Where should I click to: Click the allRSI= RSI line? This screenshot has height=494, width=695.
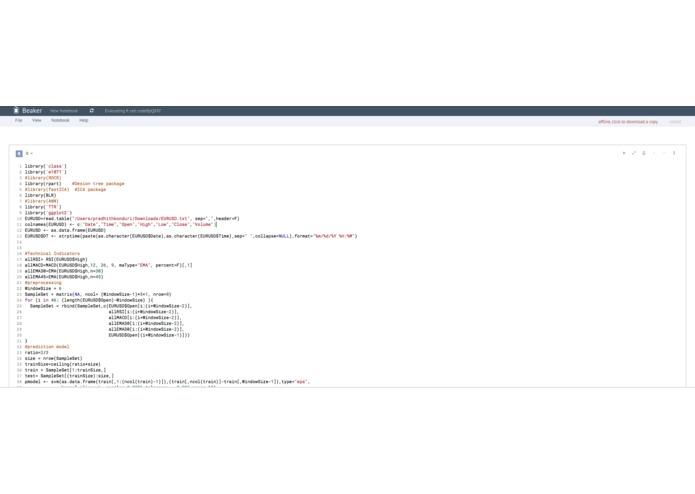(56, 259)
